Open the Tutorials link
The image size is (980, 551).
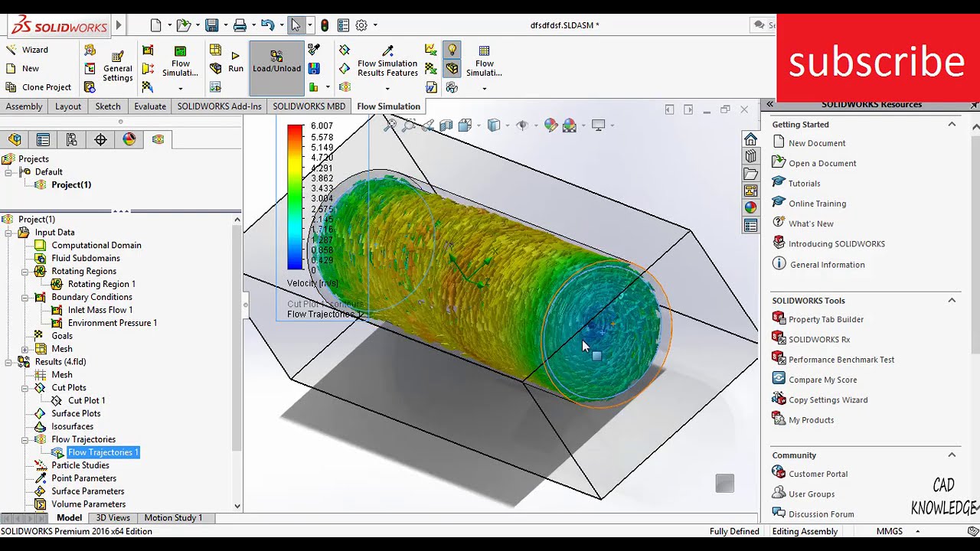(804, 184)
